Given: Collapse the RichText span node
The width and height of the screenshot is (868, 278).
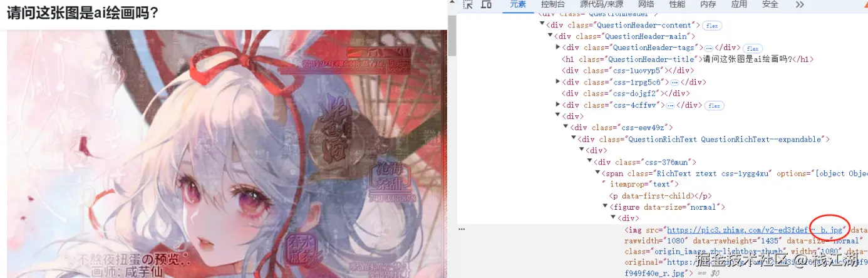Looking at the screenshot, I should pyautogui.click(x=597, y=173).
